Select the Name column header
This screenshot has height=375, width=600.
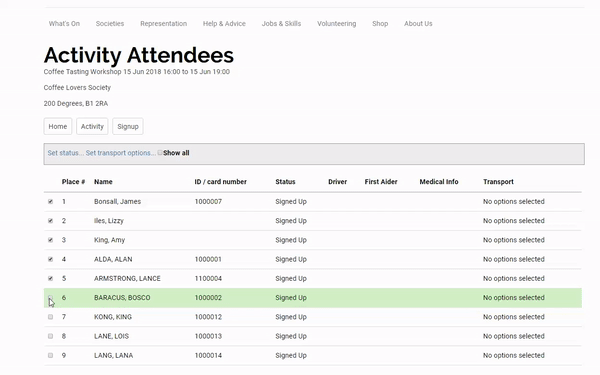click(103, 182)
